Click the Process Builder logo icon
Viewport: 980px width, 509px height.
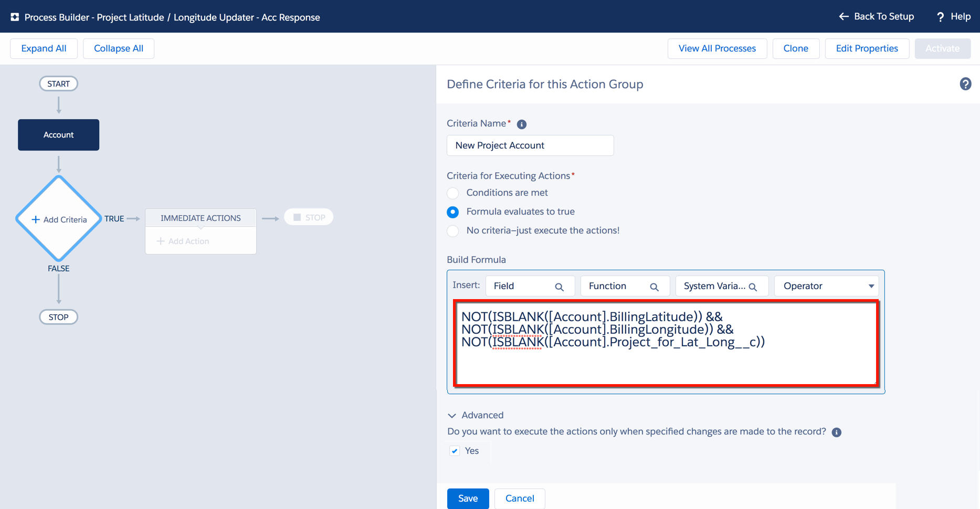[x=15, y=17]
